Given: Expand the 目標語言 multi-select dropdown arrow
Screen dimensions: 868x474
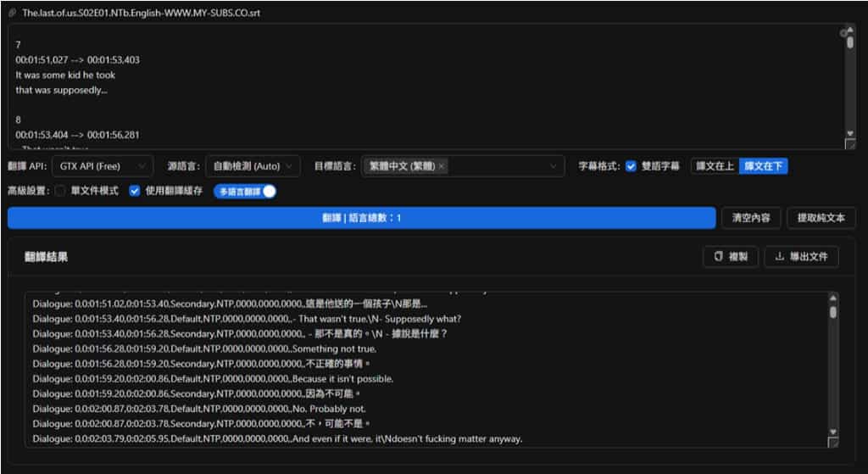Looking at the screenshot, I should (x=553, y=166).
